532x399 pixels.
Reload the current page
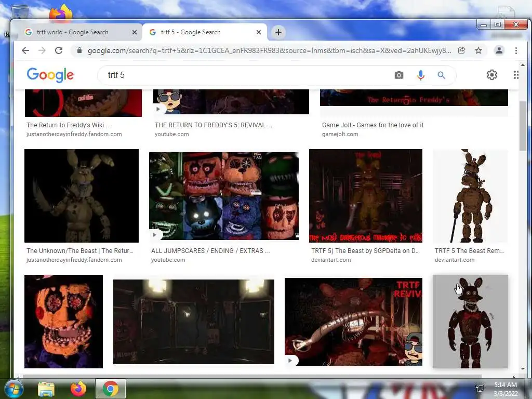point(59,50)
